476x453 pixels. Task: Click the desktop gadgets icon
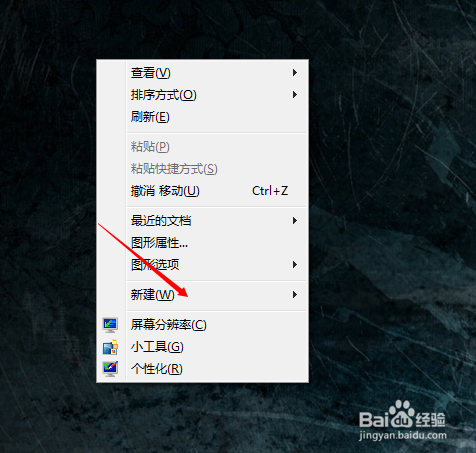110,347
